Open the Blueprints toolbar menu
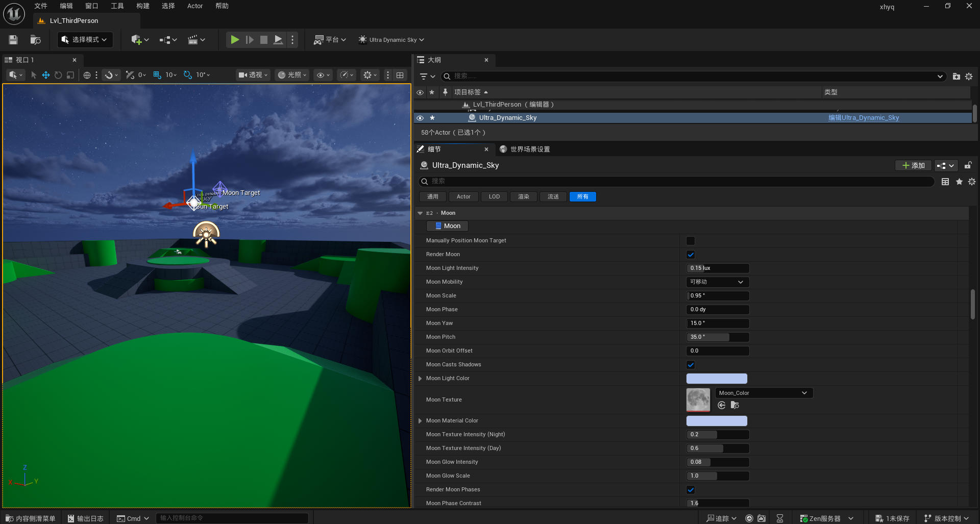Viewport: 980px width, 524px height. coord(168,40)
